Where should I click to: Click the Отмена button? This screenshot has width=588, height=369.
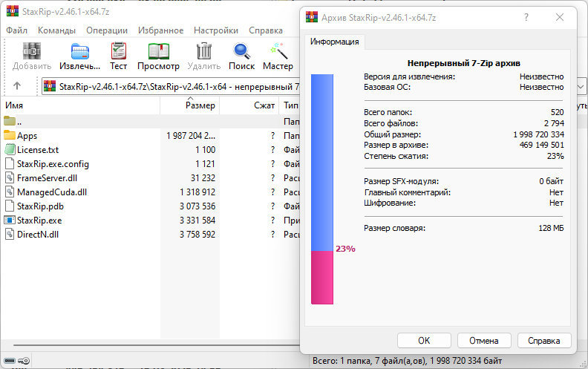[x=484, y=341]
